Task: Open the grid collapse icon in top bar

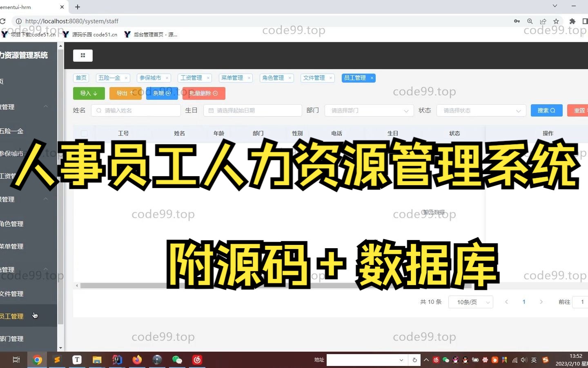Action: point(82,56)
